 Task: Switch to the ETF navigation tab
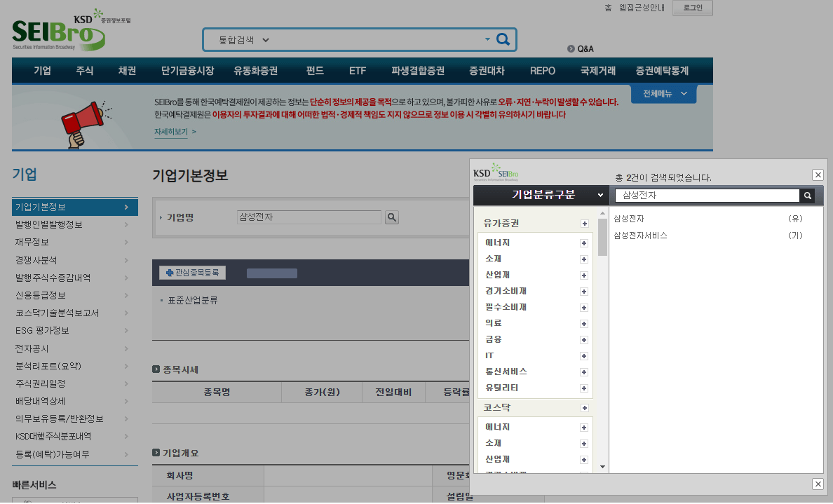[356, 71]
